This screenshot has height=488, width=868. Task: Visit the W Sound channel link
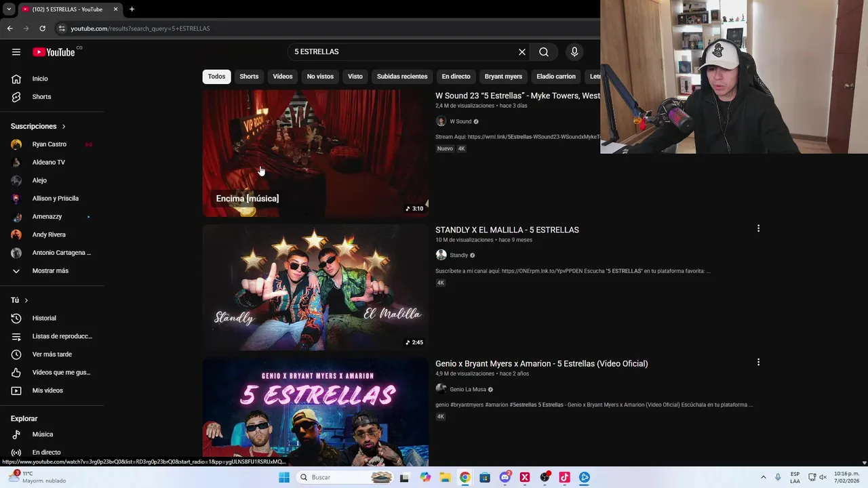click(x=460, y=121)
